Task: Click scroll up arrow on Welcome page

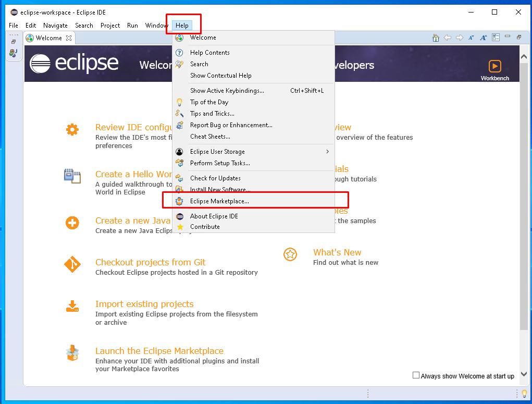Action: click(524, 57)
